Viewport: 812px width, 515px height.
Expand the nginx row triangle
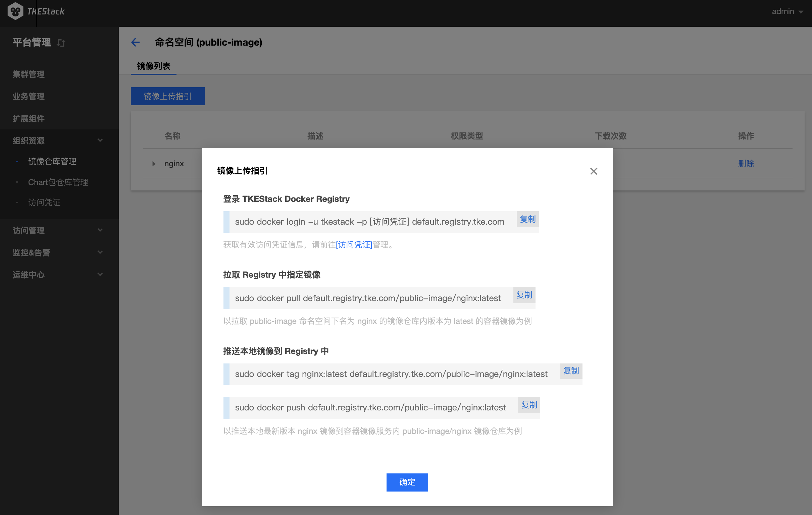(x=154, y=164)
